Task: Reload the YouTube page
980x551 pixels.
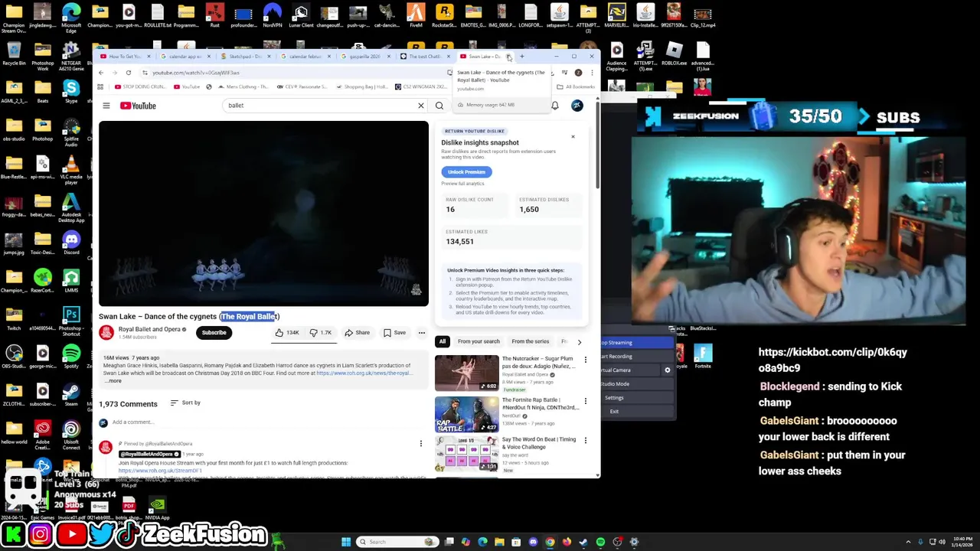Action: (129, 73)
